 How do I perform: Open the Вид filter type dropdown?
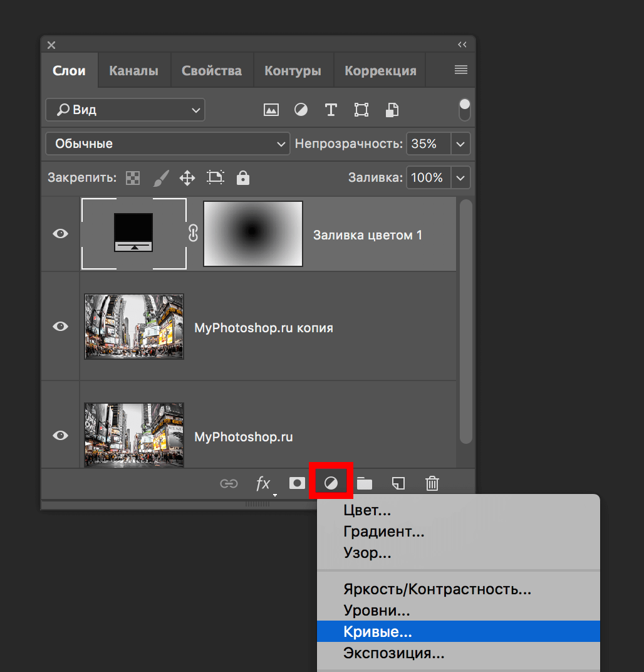pyautogui.click(x=125, y=110)
